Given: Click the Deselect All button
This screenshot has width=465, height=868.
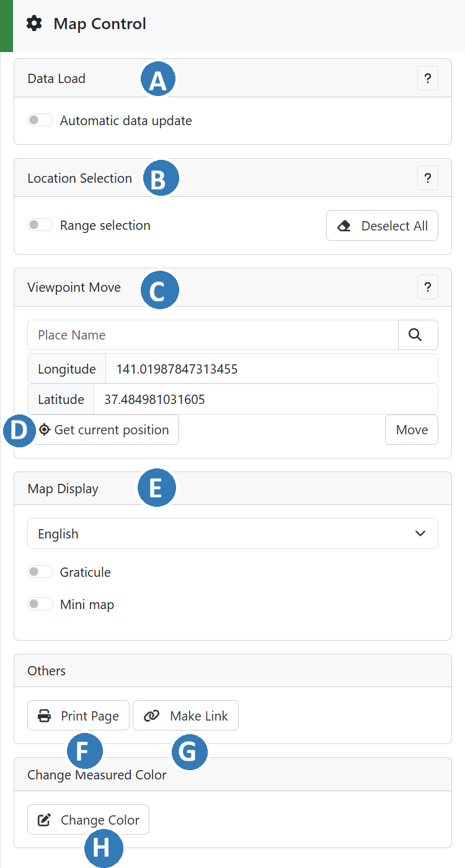Looking at the screenshot, I should pos(382,225).
